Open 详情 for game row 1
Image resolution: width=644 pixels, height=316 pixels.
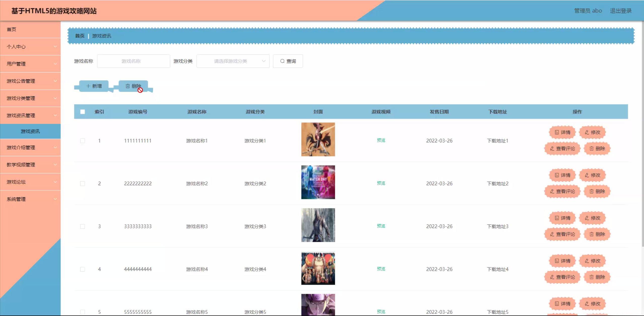click(x=562, y=132)
